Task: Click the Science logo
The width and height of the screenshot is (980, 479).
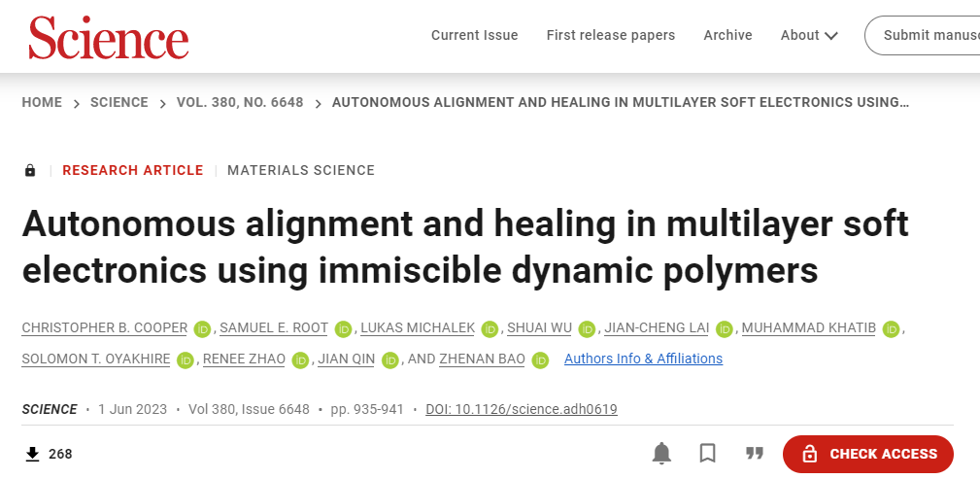Action: pos(108,38)
